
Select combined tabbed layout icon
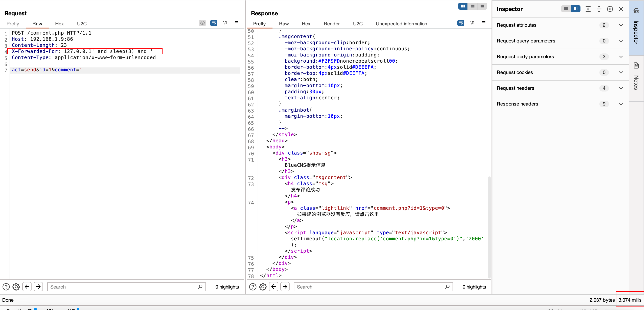(482, 6)
